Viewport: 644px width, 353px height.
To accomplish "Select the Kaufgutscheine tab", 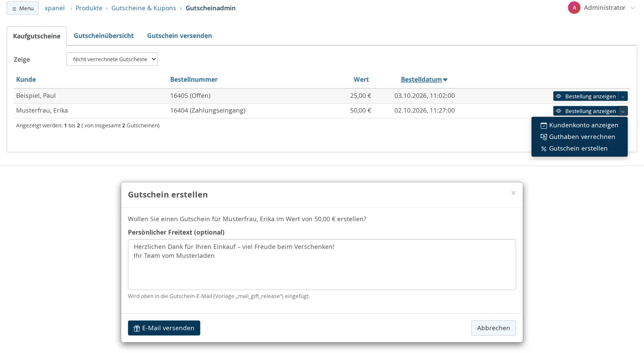I will coord(37,36).
